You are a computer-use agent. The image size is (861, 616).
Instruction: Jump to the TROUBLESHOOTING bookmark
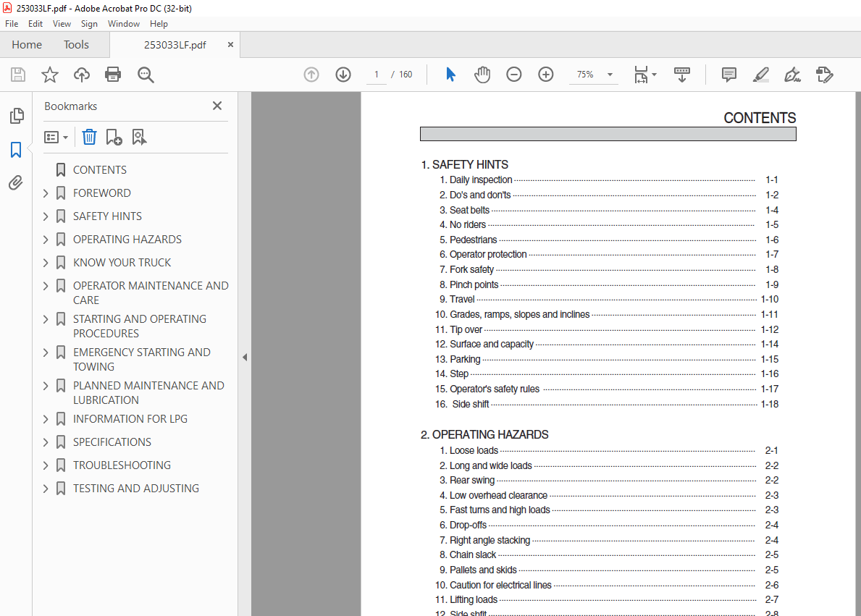pyautogui.click(x=122, y=465)
